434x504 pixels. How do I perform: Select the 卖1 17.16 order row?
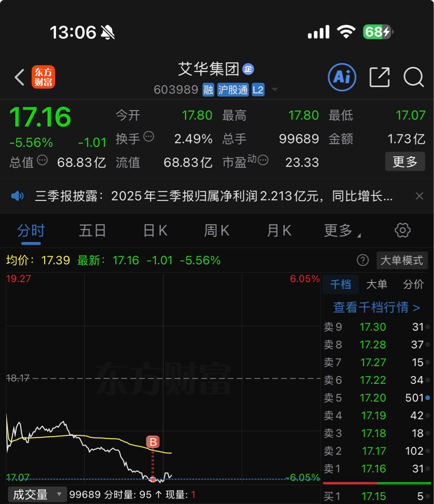click(377, 469)
